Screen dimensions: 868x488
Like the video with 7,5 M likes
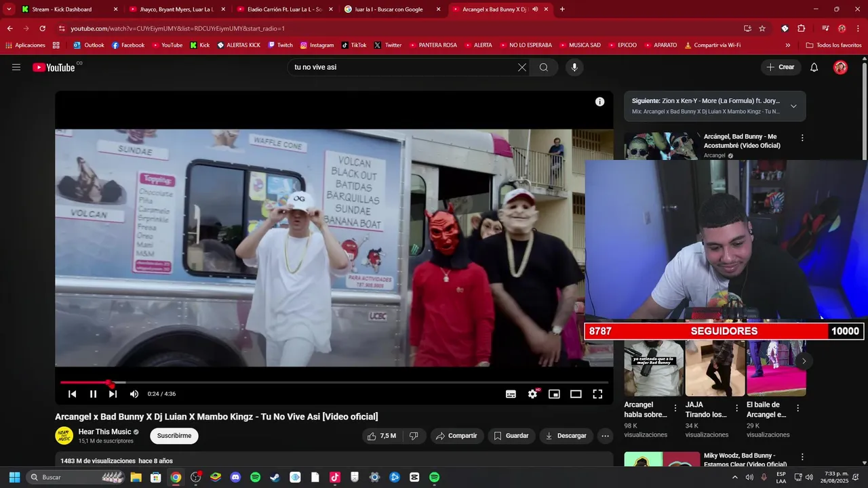click(382, 436)
